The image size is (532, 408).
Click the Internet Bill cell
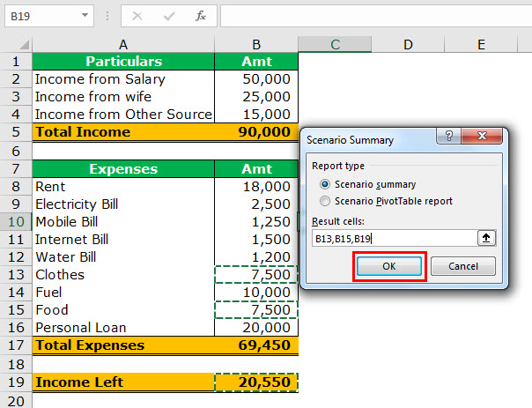coord(123,240)
